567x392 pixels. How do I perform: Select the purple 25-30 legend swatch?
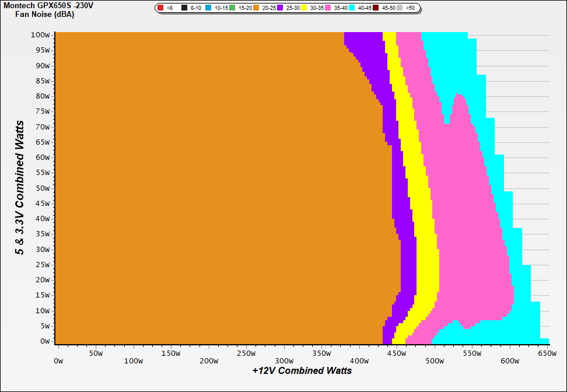coord(280,8)
